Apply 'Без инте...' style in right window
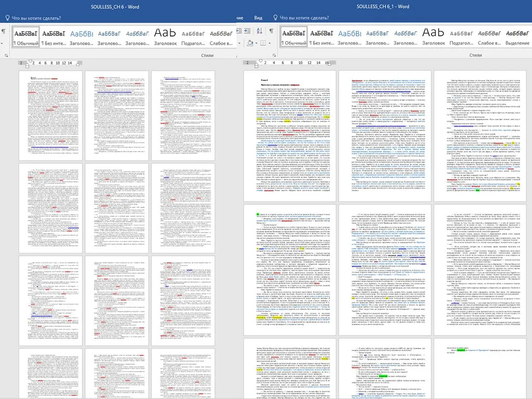Viewport: 532px width, 399px height. pos(321,37)
